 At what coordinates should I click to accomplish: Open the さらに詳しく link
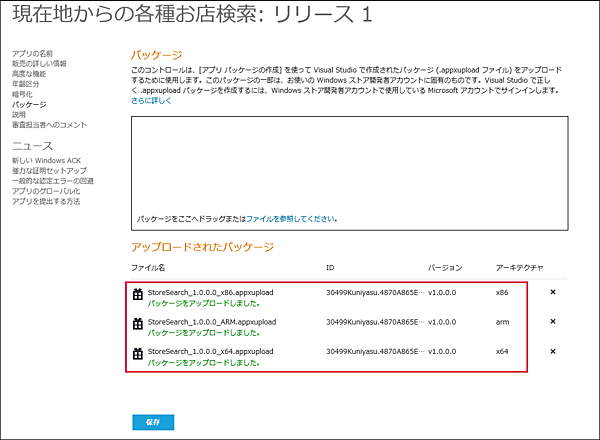151,101
